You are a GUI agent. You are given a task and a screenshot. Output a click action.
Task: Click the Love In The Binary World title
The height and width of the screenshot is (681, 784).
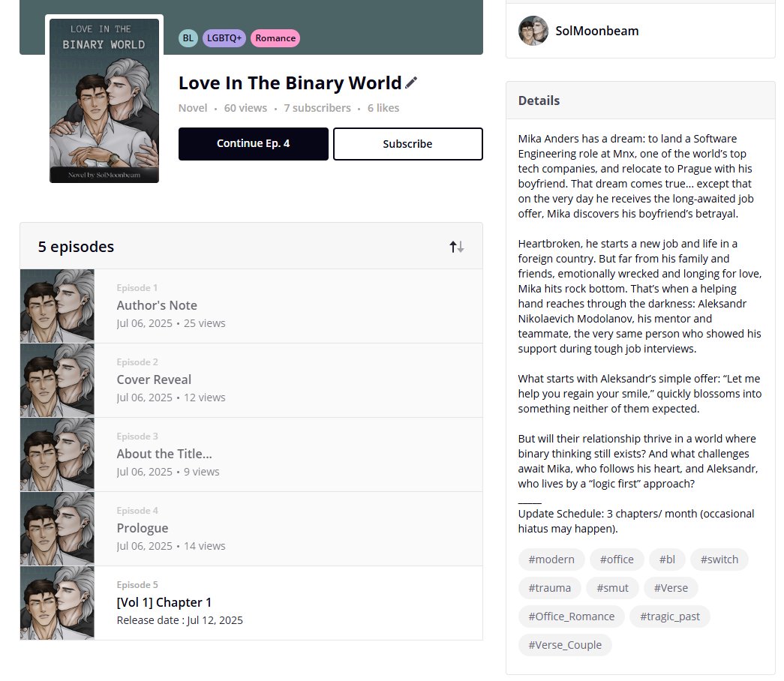coord(290,83)
